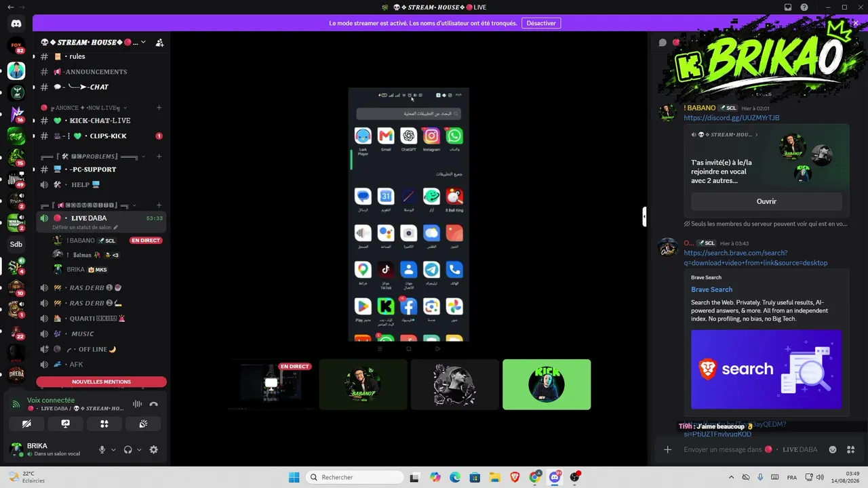Add channel to COMMUNITY category
This screenshot has width=868, height=488.
(x=159, y=205)
